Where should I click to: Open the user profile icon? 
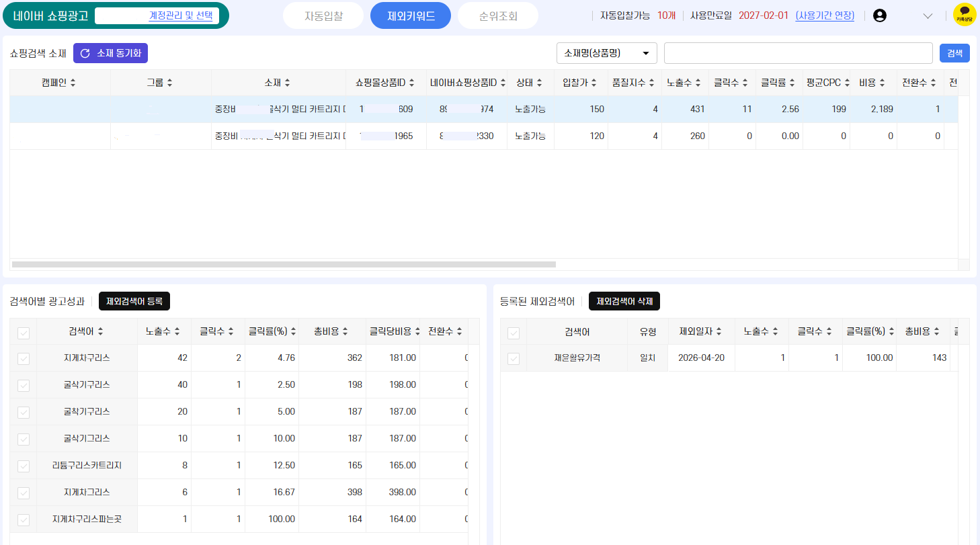click(x=879, y=15)
